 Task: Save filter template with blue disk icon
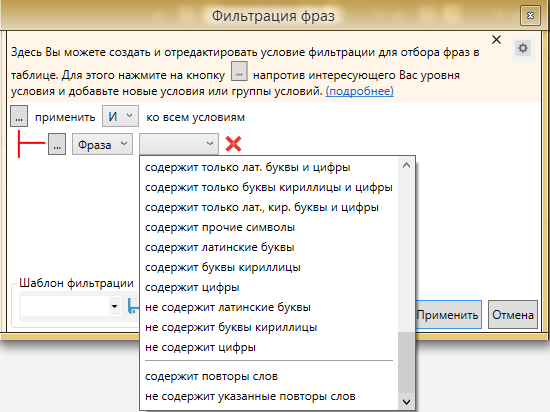pos(133,306)
